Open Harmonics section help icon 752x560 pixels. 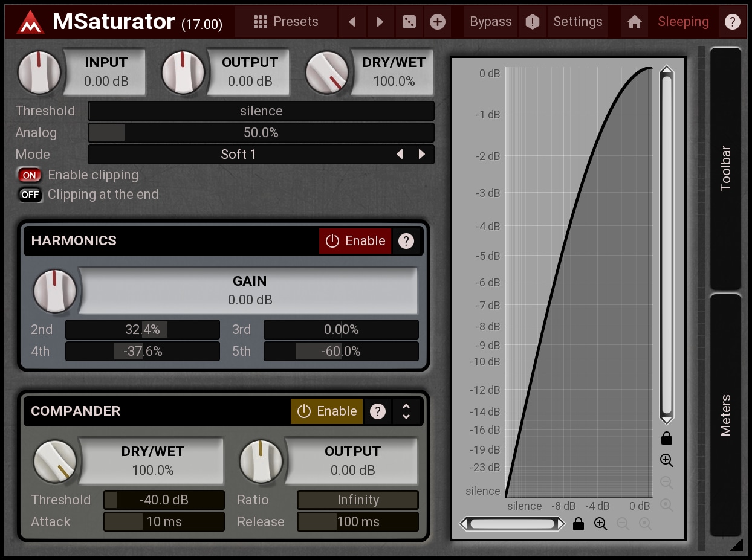point(406,241)
